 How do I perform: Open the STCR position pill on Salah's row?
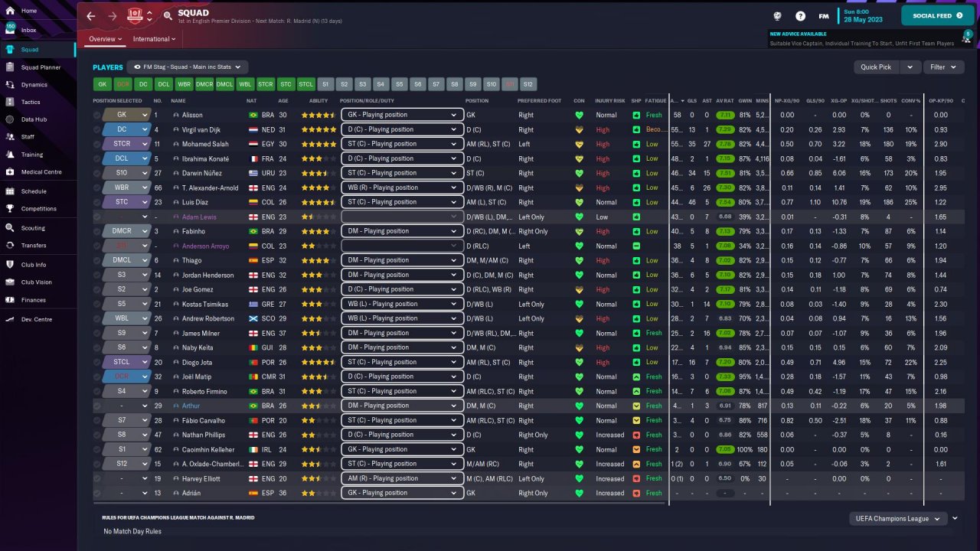click(127, 144)
